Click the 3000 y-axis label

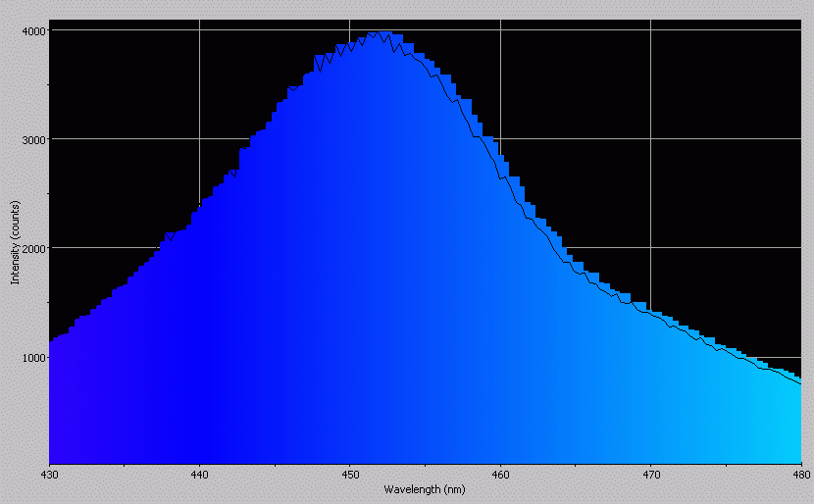tap(33, 139)
